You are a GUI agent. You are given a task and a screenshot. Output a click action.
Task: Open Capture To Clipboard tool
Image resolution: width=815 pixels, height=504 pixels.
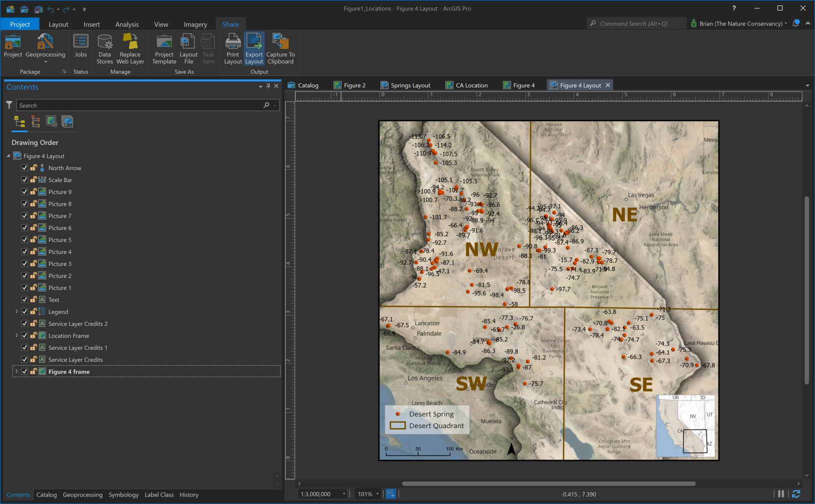pyautogui.click(x=280, y=42)
